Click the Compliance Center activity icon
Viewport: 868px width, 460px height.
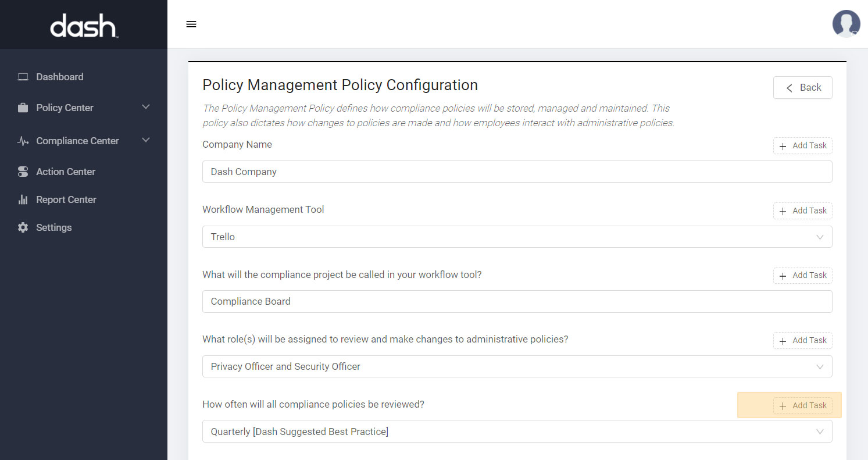click(x=22, y=140)
